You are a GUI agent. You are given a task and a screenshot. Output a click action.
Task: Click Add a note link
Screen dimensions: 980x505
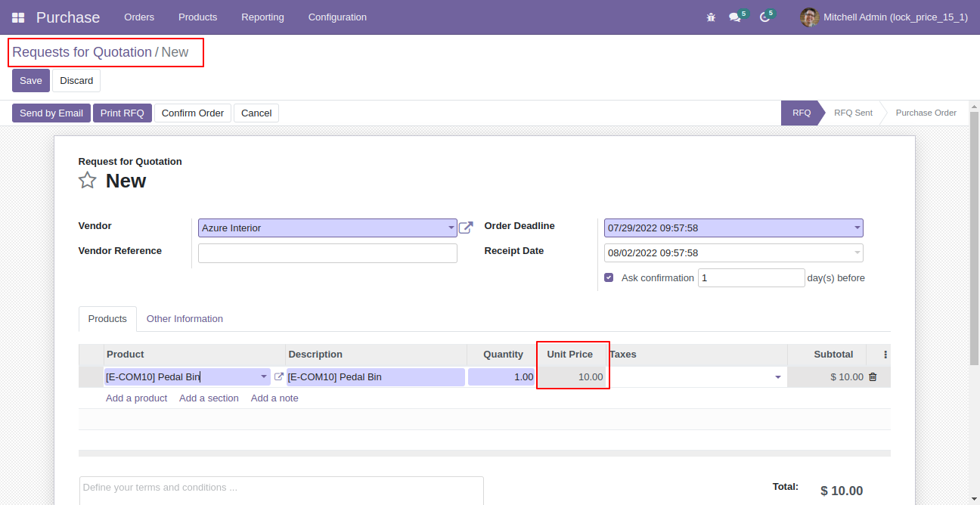pos(274,398)
